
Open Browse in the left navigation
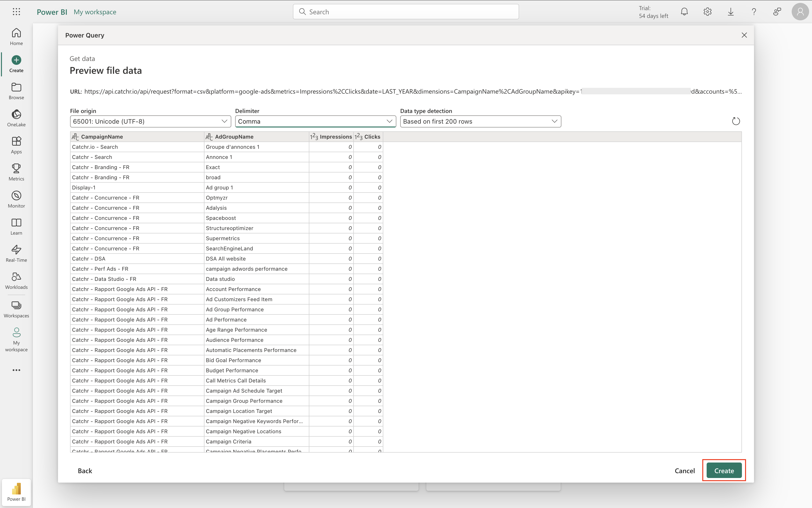16,91
